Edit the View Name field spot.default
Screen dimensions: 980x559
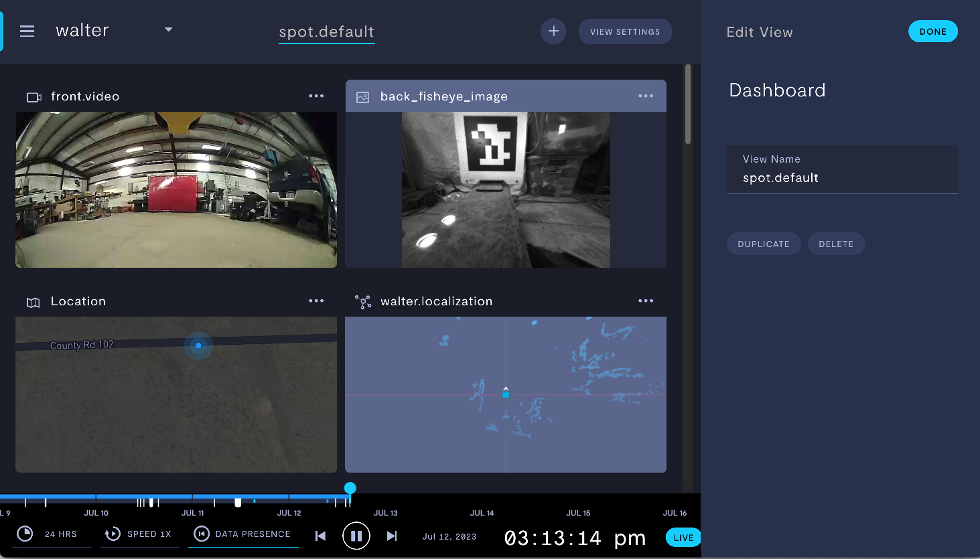[x=842, y=170]
